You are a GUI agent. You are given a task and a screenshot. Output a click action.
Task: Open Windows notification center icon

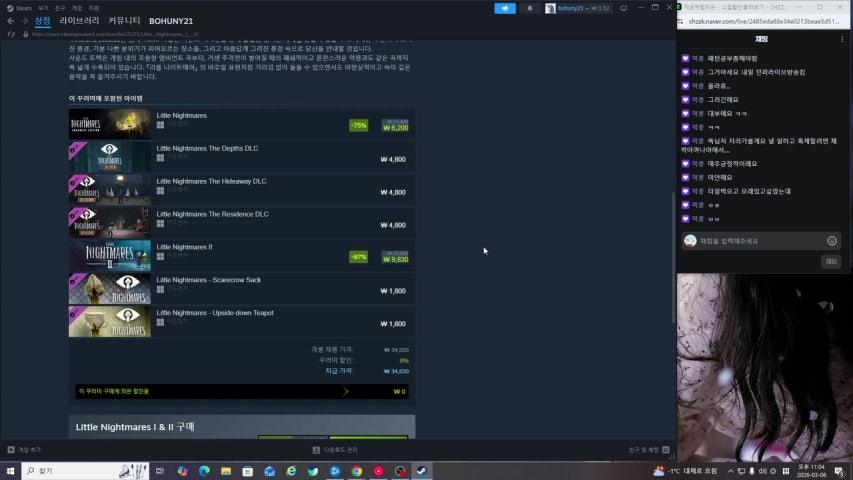point(839,471)
